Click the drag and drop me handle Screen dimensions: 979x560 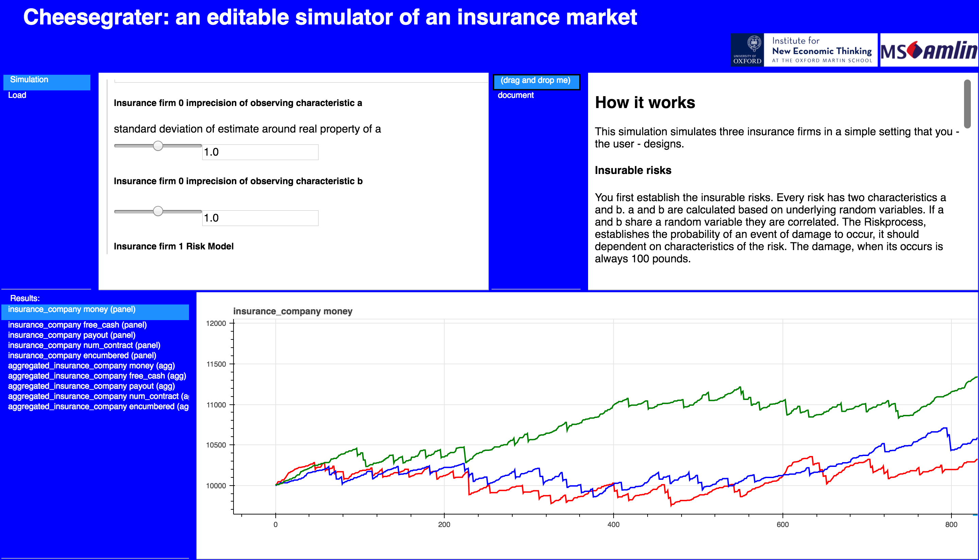(536, 81)
